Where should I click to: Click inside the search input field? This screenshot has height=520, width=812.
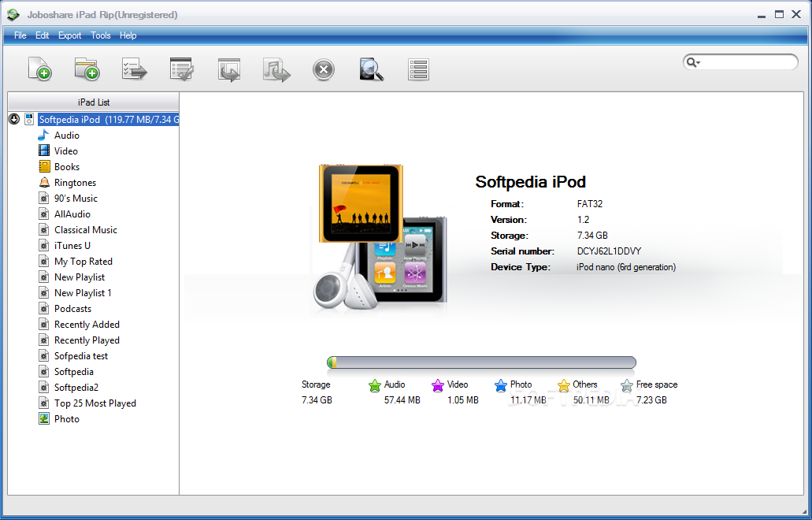pos(748,62)
